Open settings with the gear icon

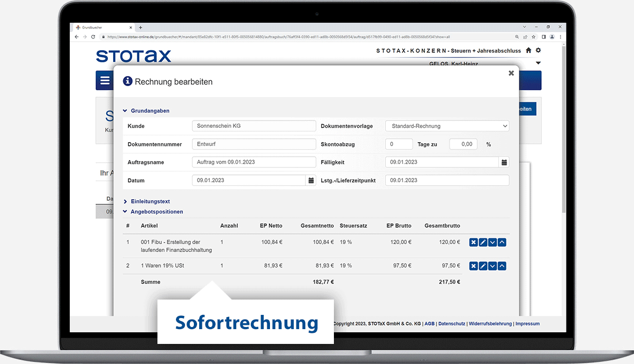click(538, 50)
